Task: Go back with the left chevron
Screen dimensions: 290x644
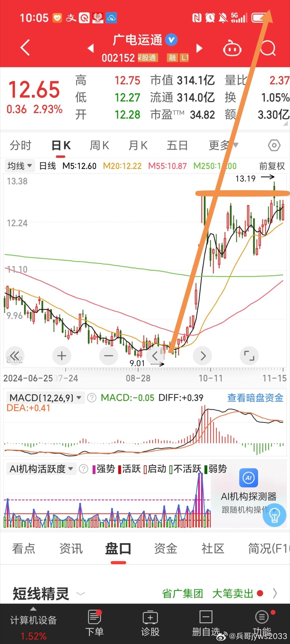Action: (x=25, y=48)
